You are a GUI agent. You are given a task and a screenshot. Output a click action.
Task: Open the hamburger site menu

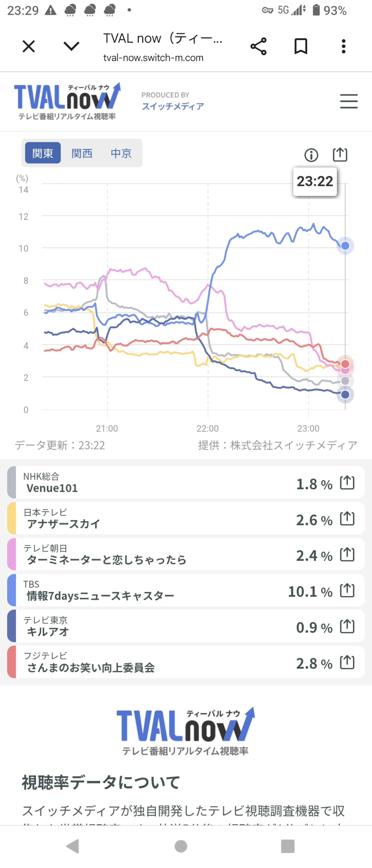pos(348,101)
